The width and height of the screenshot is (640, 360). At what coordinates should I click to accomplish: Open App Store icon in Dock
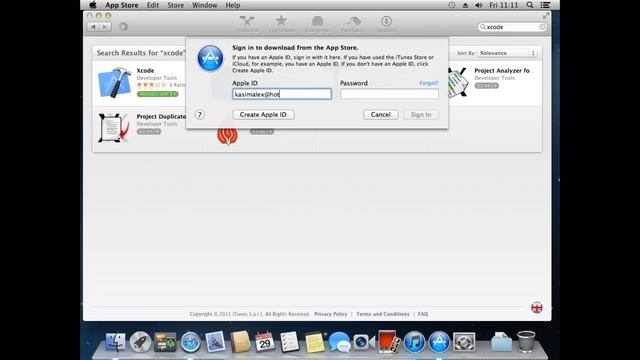coord(439,342)
